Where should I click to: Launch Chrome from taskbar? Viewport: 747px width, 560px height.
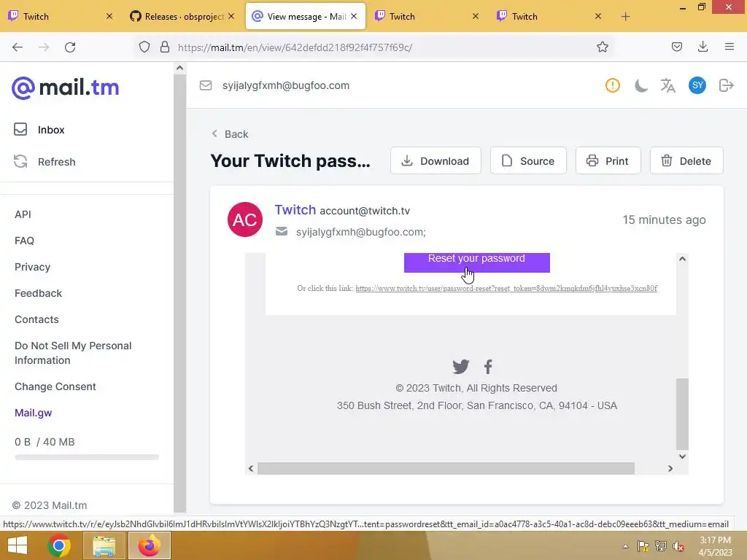(x=59, y=545)
